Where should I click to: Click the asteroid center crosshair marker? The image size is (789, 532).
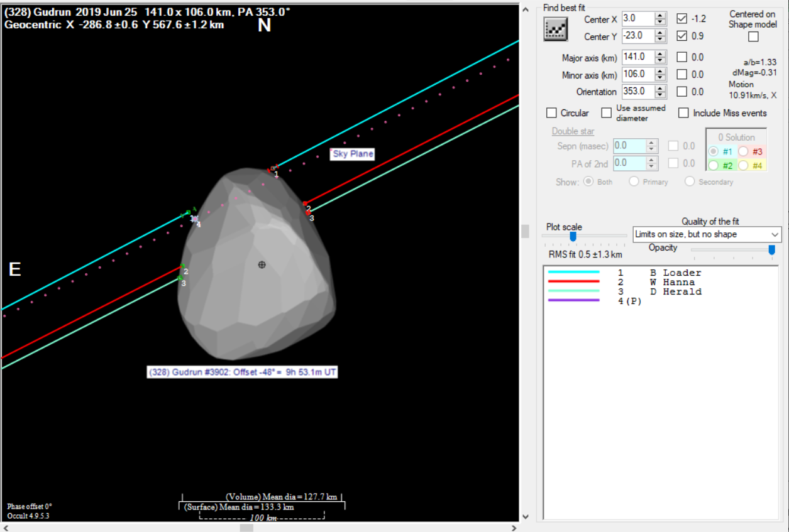262,264
